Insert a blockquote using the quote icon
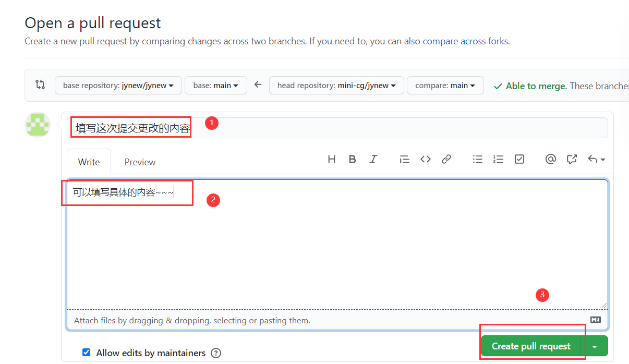Image resolution: width=629 pixels, height=364 pixels. pyautogui.click(x=405, y=159)
